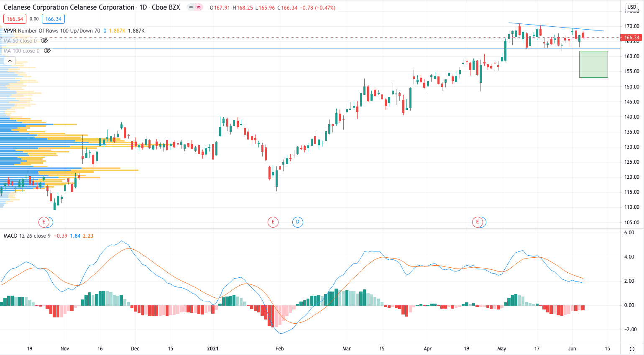
Task: Click the 2021 label on the time axis
Action: pyautogui.click(x=213, y=348)
